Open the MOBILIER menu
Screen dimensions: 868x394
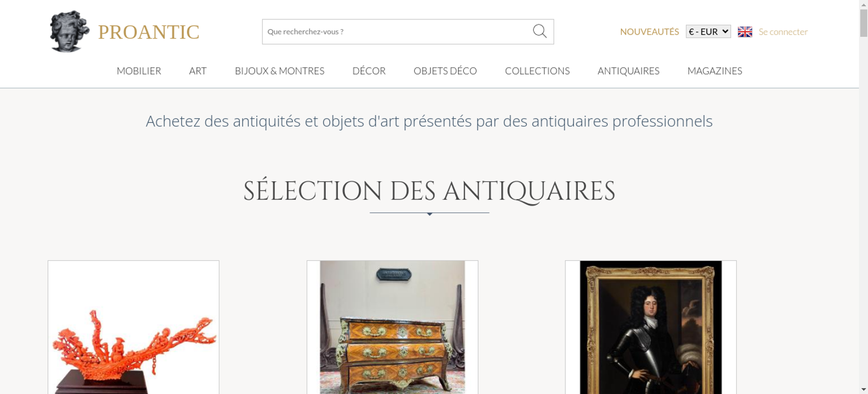coord(139,71)
